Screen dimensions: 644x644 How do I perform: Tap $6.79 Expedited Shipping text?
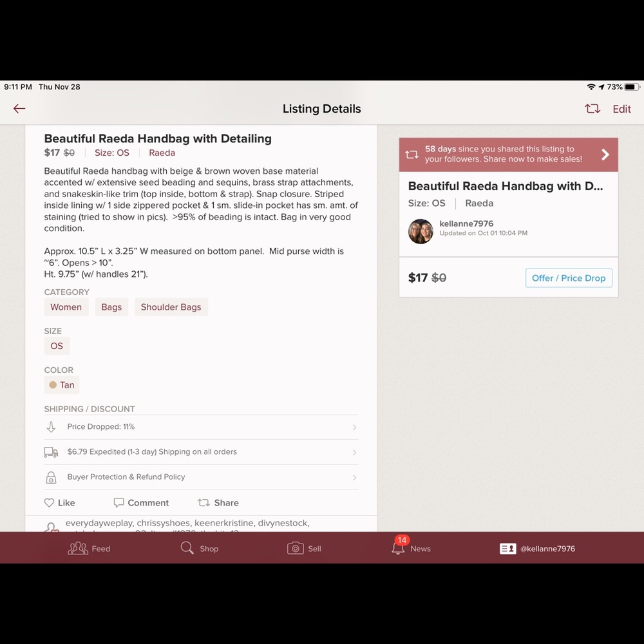pos(152,452)
